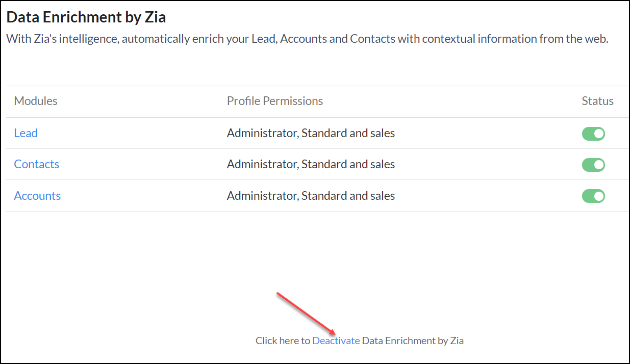This screenshot has width=630, height=364.
Task: Turn off the Contacts status toggle
Action: pos(593,165)
